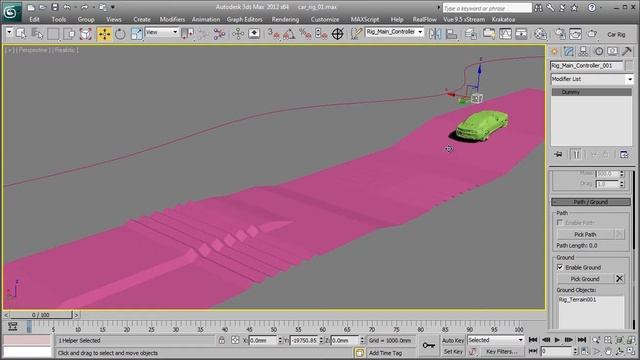Expand the quick access toolbar customize arrow
This screenshot has height=360, width=640.
[x=113, y=7]
